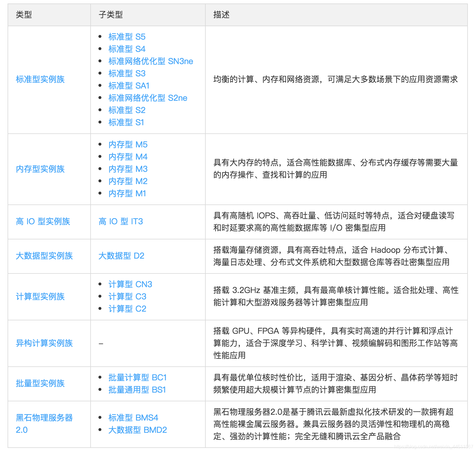
Task: Follow the 内存型 M3 link
Action: pos(128,169)
